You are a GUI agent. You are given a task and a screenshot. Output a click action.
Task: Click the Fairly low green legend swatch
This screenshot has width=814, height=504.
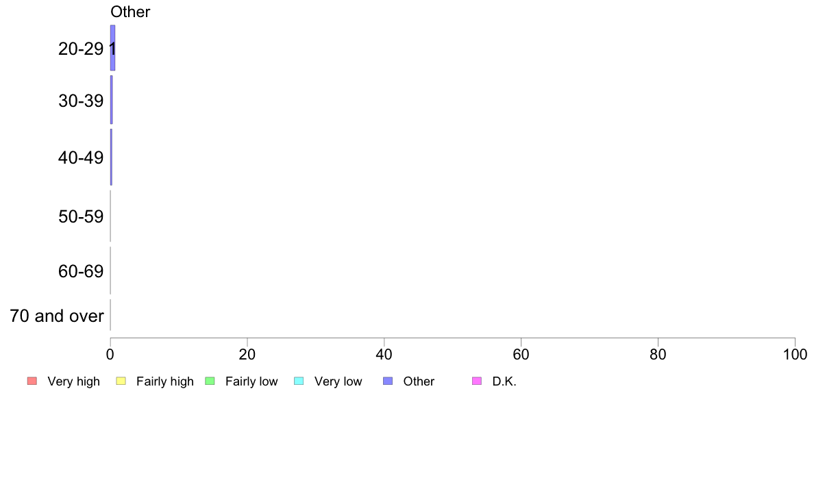point(210,381)
